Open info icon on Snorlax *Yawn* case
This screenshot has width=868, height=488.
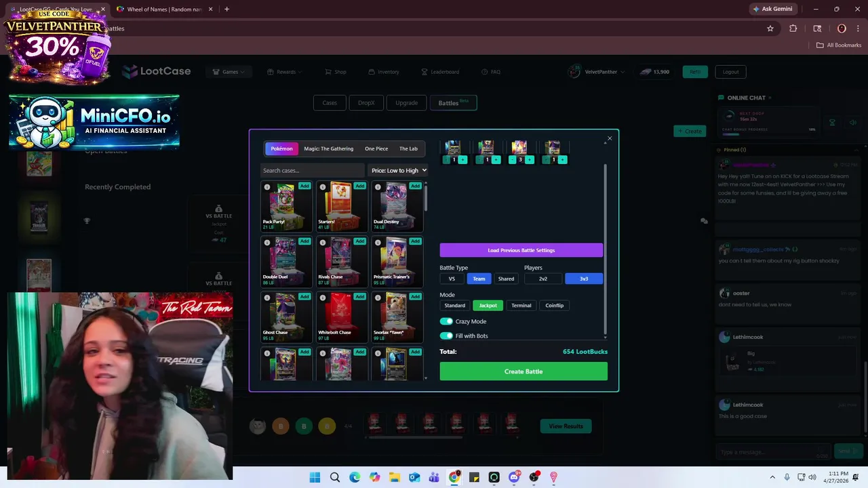coord(378,298)
